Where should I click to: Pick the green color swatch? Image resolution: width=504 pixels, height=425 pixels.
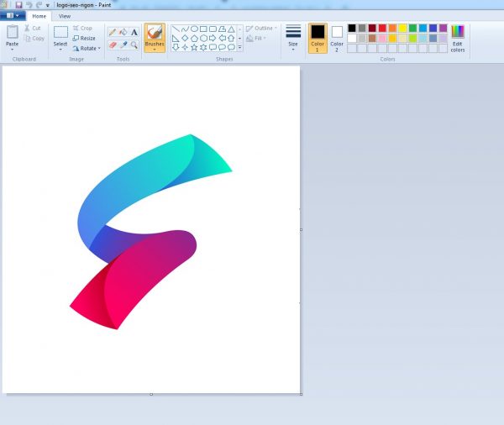point(412,29)
